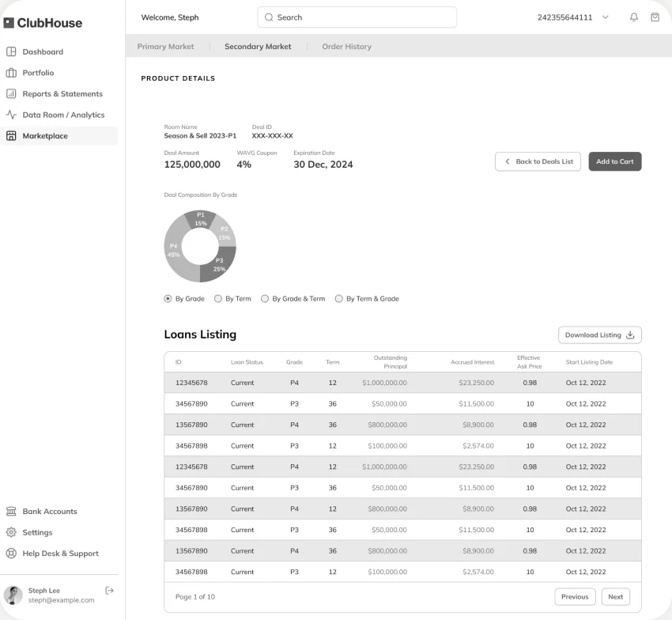Select the By Term radio button
Viewport: 672px width, 620px height.
[x=218, y=299]
